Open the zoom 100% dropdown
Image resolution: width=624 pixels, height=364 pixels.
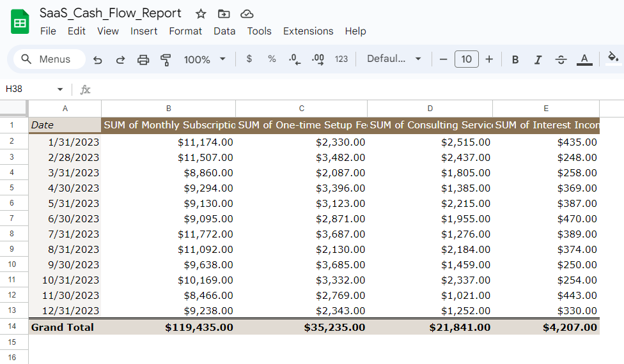tap(205, 59)
